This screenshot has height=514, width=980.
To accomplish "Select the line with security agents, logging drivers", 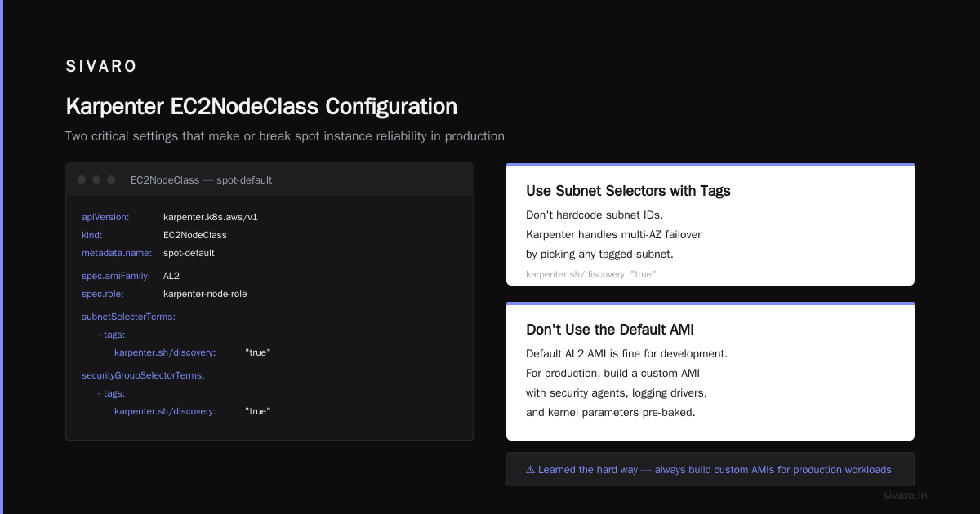I will 617,393.
